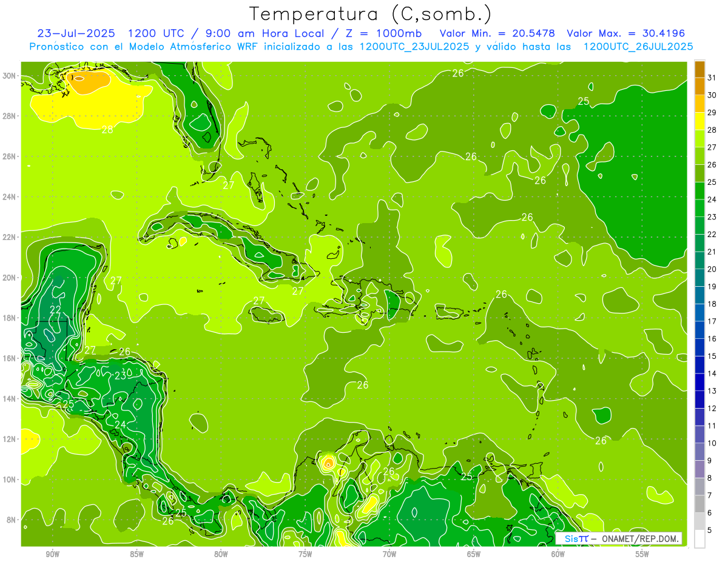Pick the blue legend swatch between 14 and 15
728x562 pixels.
(699, 365)
